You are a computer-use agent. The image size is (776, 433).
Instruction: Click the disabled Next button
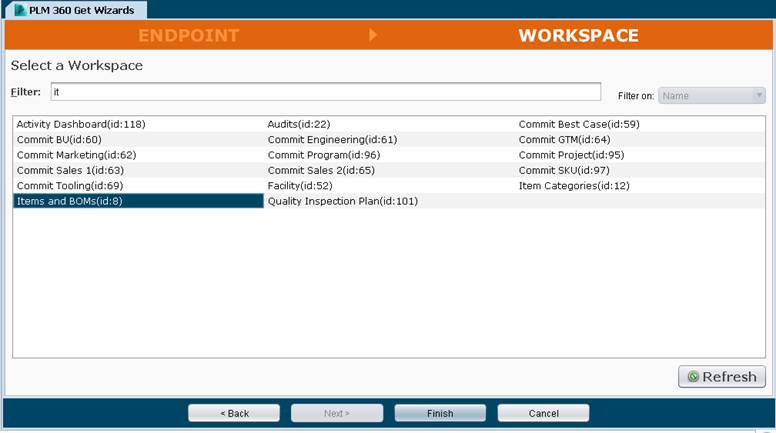(x=337, y=413)
